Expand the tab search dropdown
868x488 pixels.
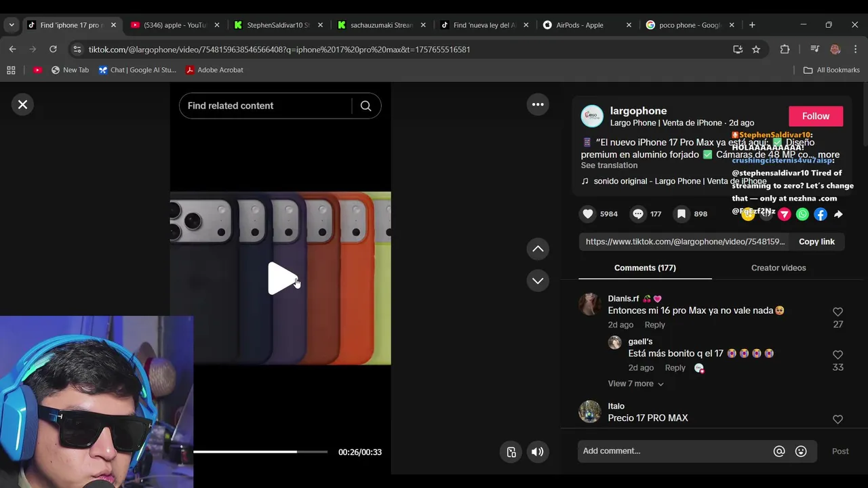click(12, 25)
